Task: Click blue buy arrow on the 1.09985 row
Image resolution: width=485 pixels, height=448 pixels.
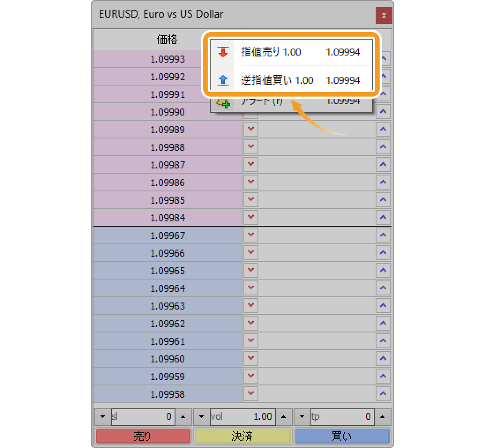Action: pos(383,200)
